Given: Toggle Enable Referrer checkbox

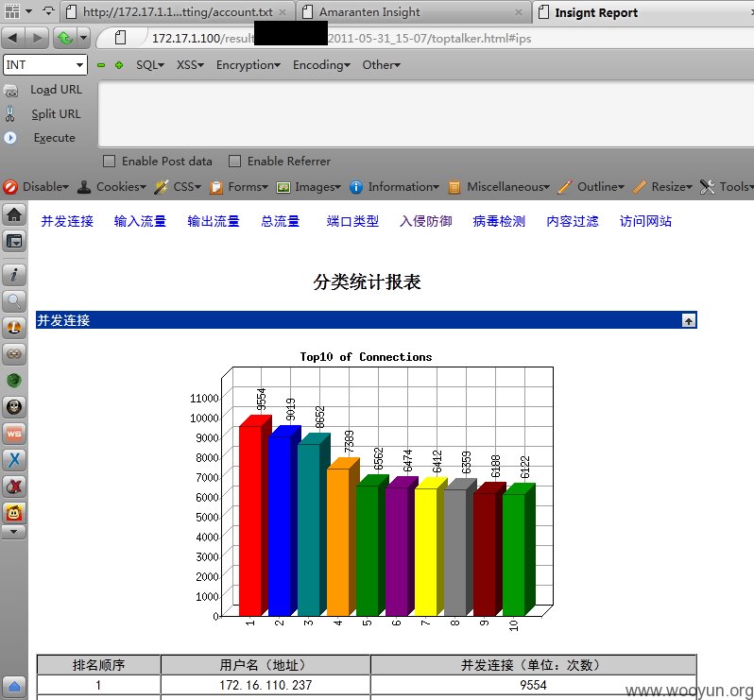Looking at the screenshot, I should tap(234, 161).
